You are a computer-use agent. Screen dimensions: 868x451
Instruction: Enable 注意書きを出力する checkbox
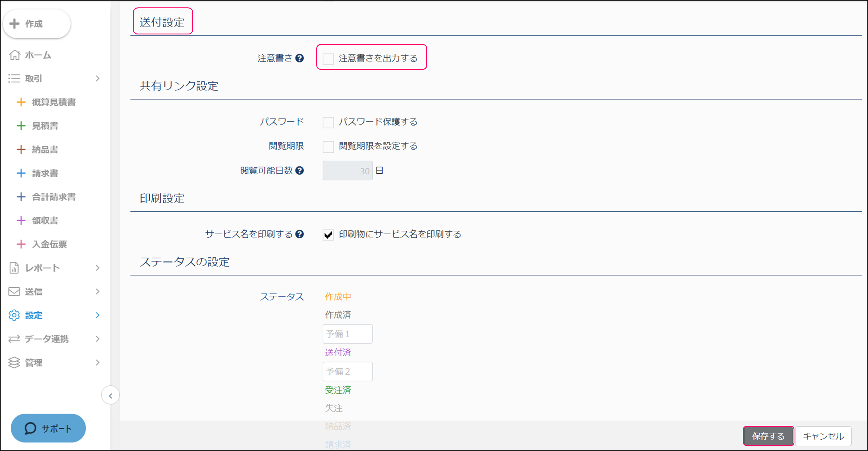pos(328,59)
